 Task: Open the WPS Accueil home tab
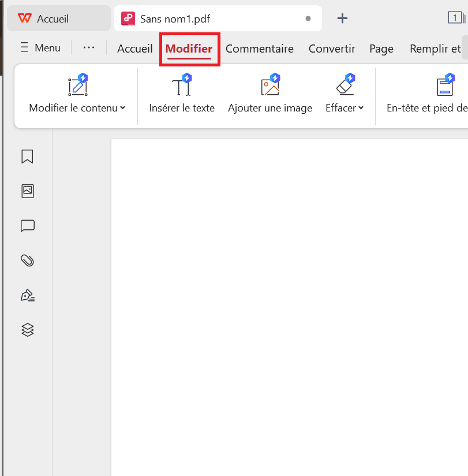coord(58,18)
